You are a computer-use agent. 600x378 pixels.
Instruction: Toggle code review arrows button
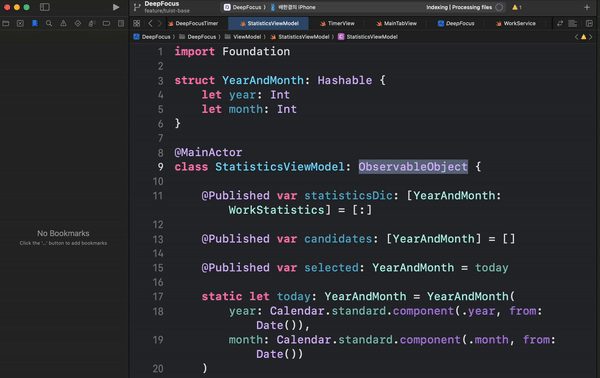coord(560,23)
